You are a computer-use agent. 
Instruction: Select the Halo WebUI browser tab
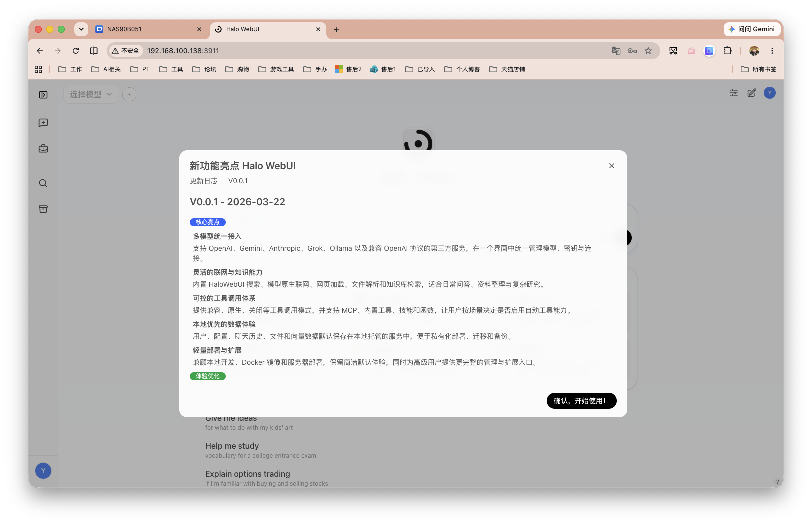(268, 29)
